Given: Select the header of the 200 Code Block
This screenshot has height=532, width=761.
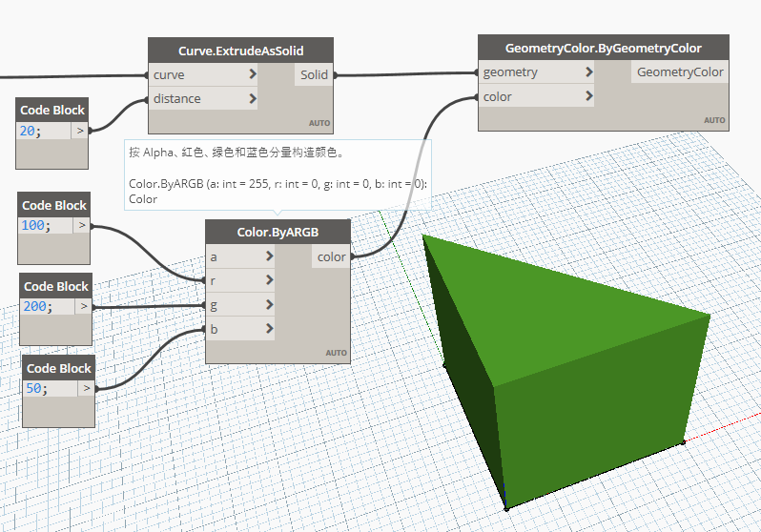Looking at the screenshot, I should (56, 286).
